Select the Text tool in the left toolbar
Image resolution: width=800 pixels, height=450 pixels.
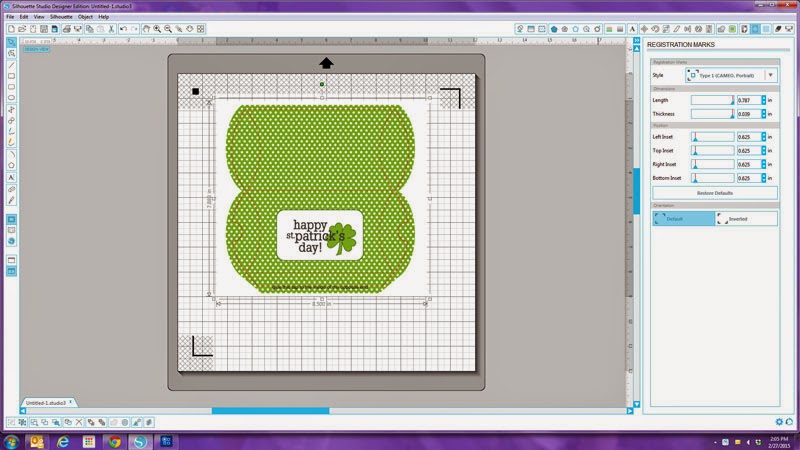coord(11,177)
